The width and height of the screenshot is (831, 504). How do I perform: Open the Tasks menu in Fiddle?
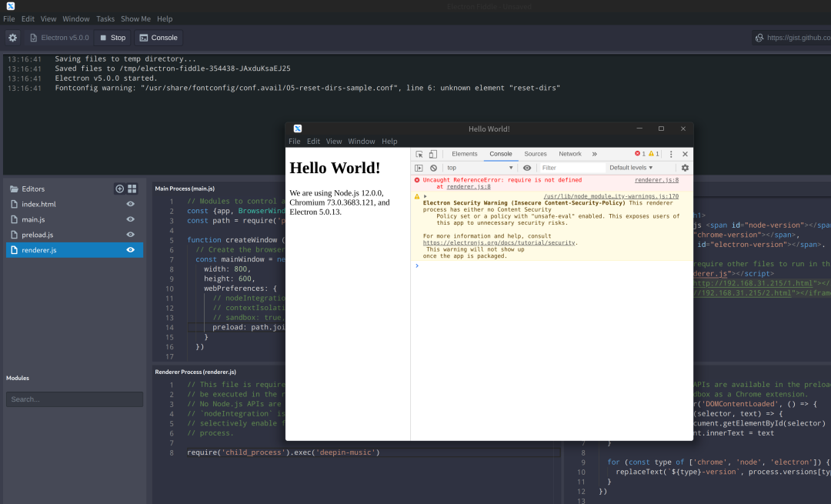105,18
